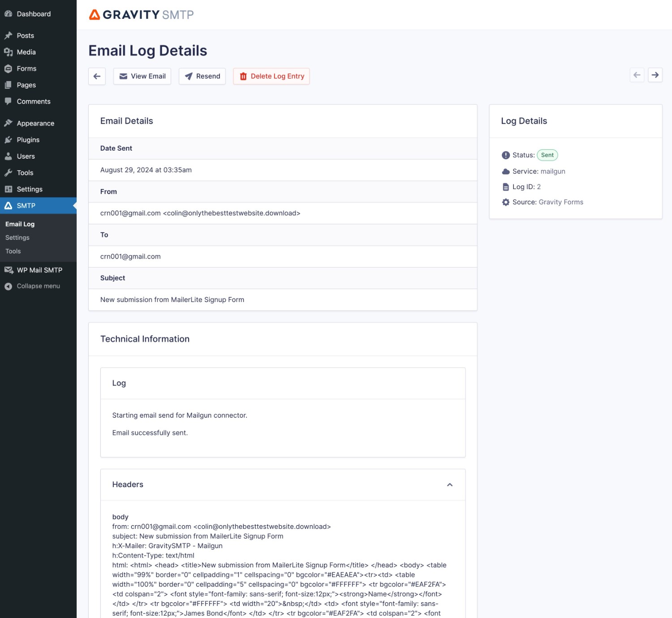This screenshot has height=618, width=672.
Task: Click 'h:X-Mailer: GravitySMTP - Mailgun' header line
Action: [x=167, y=546]
